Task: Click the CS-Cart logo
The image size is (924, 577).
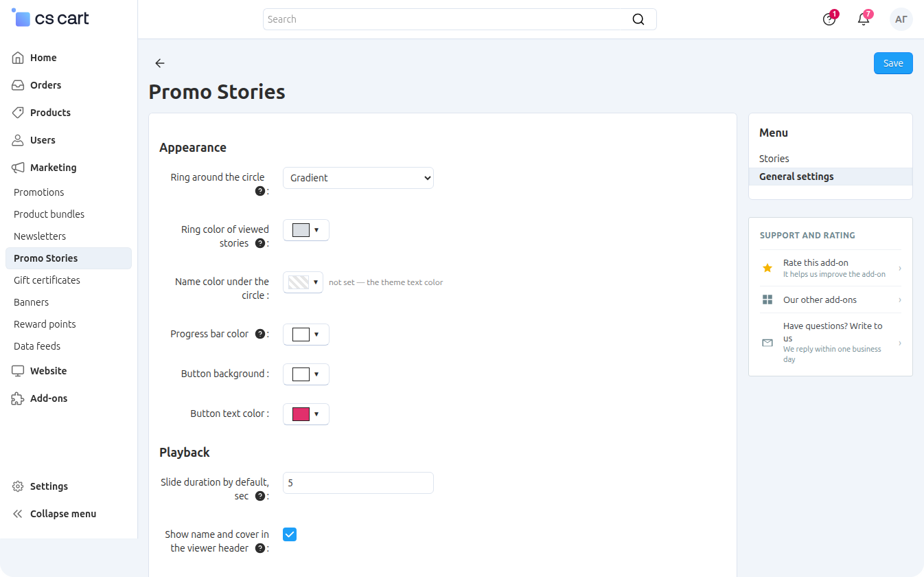Action: (51, 19)
